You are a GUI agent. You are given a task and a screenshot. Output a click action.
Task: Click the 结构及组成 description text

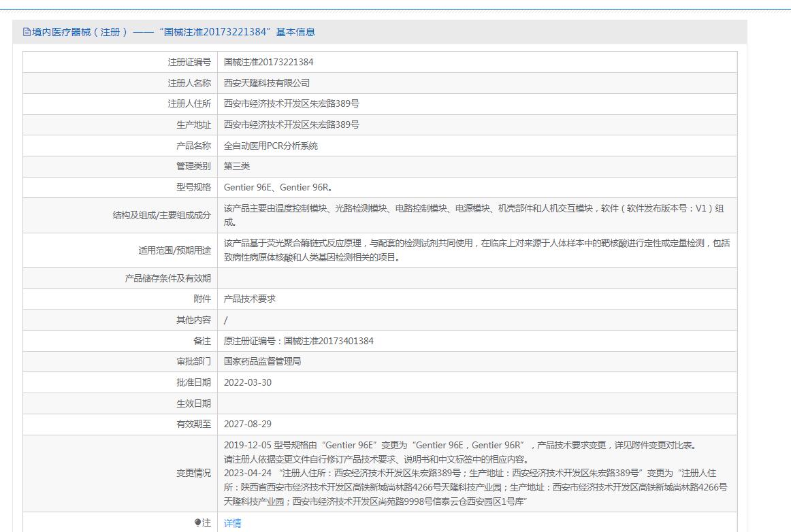(473, 215)
